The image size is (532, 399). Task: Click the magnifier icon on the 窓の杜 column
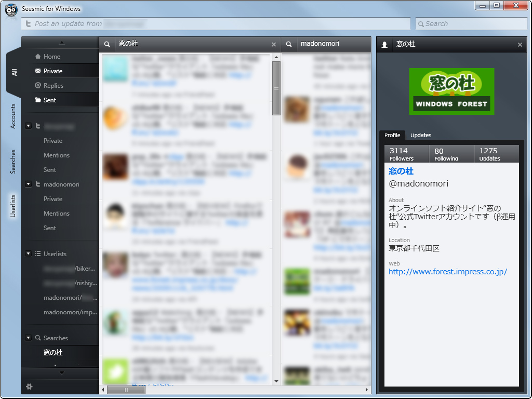pos(107,44)
